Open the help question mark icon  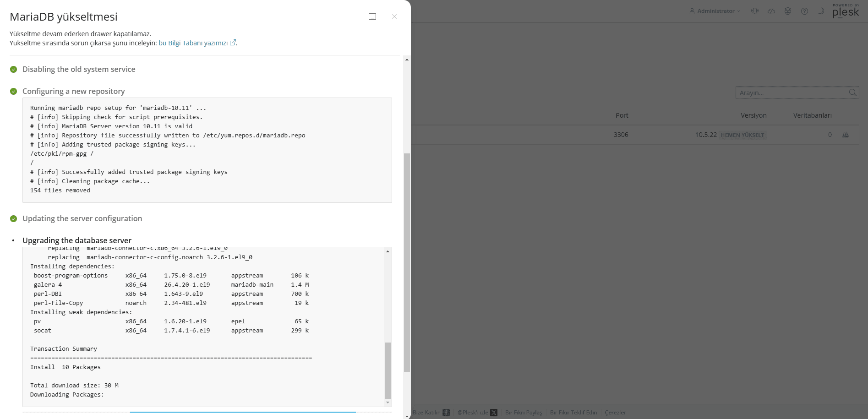[804, 11]
